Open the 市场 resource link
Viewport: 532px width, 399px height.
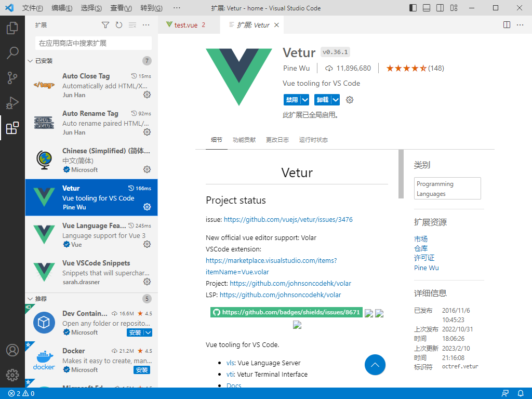coord(421,239)
